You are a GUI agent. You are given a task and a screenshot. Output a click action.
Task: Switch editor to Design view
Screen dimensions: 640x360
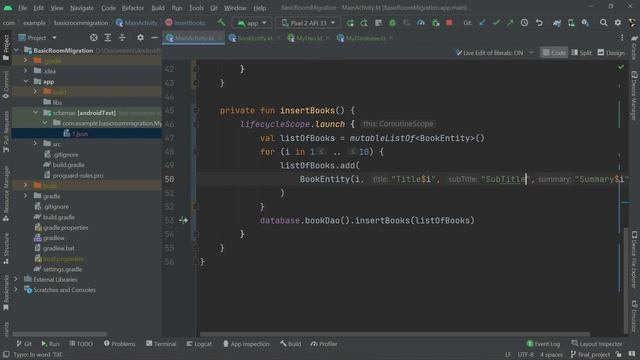pos(611,53)
